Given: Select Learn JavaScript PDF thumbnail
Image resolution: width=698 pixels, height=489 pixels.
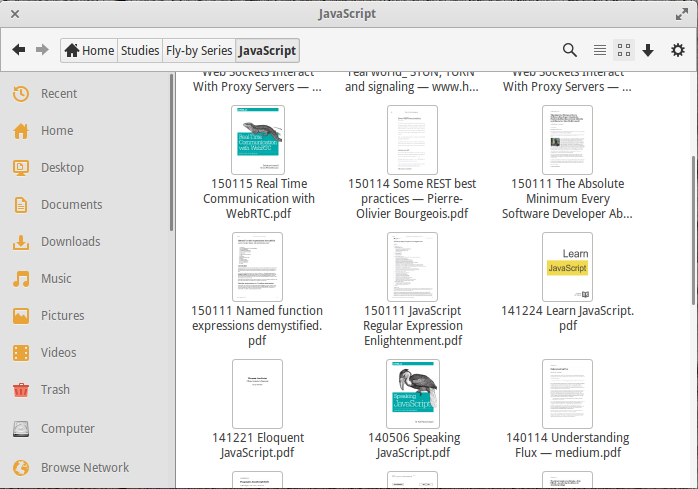Looking at the screenshot, I should click(568, 267).
